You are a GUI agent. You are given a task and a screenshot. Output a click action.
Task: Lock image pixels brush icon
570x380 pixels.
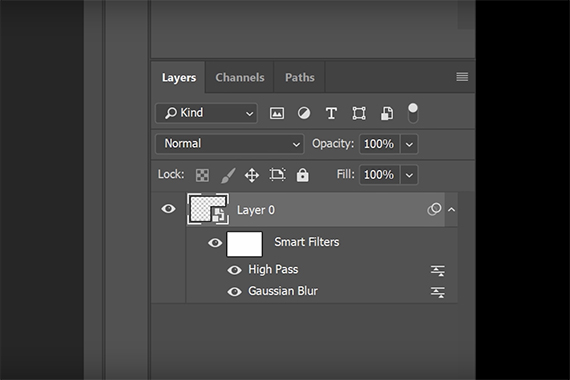[228, 175]
